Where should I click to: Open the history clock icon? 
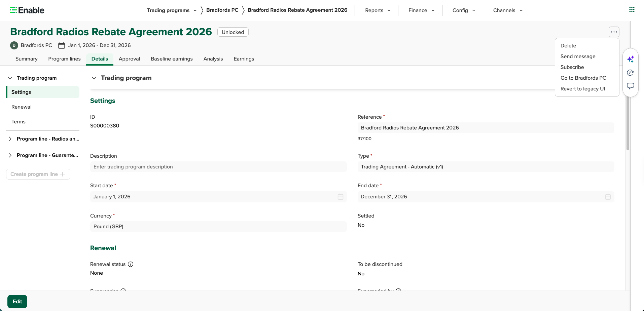pos(631,73)
